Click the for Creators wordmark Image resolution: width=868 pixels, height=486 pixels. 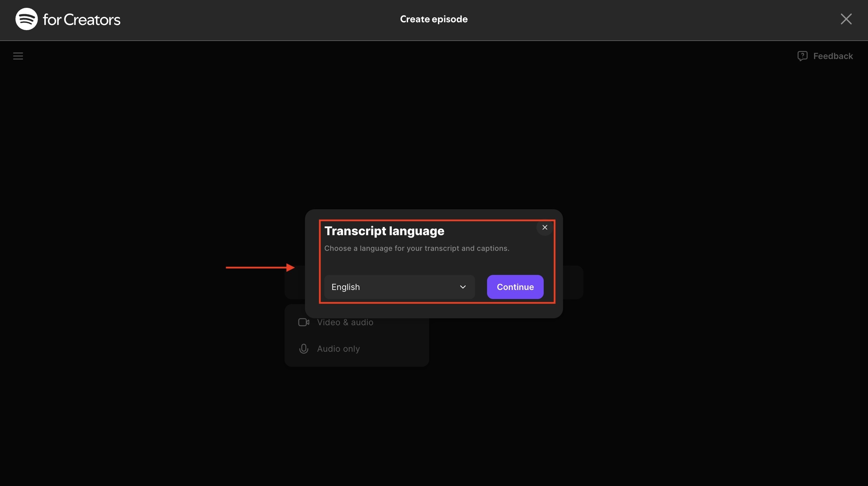point(82,20)
